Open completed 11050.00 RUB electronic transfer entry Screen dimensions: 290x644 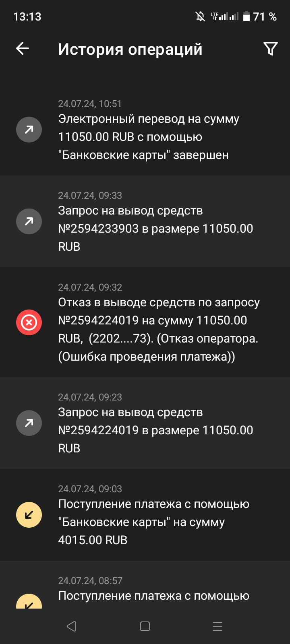[x=149, y=137]
